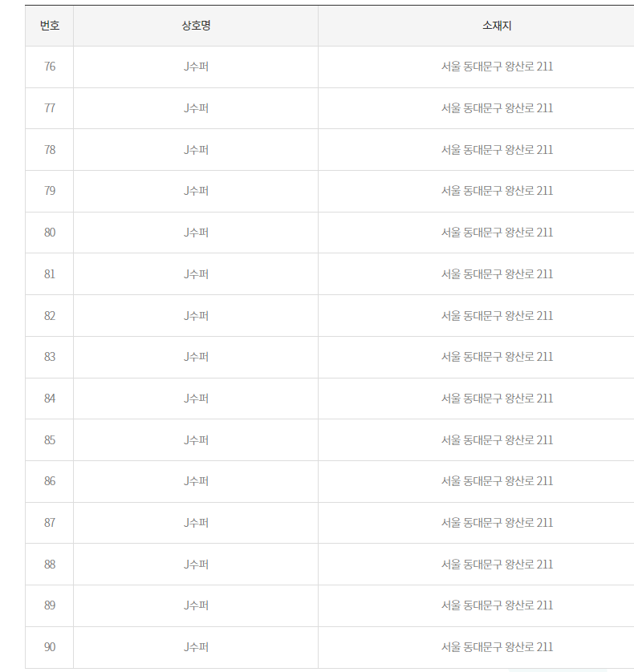
Task: Click the address in row 84
Action: (x=497, y=398)
